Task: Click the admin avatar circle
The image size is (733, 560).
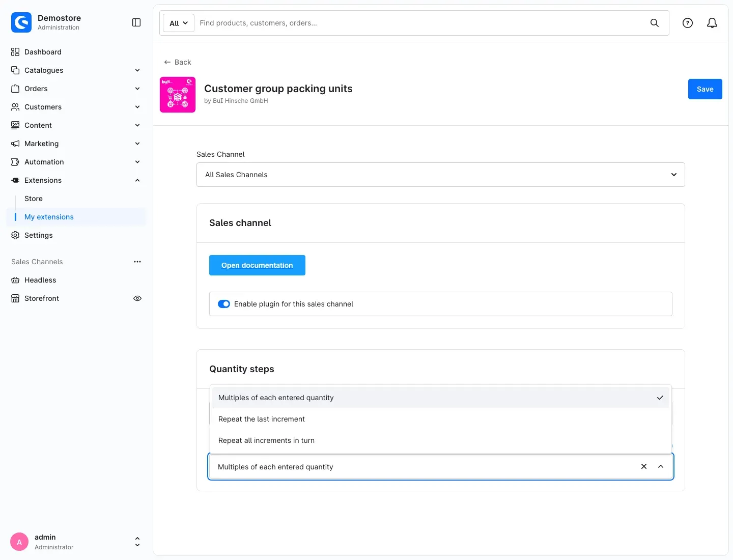Action: point(19,542)
